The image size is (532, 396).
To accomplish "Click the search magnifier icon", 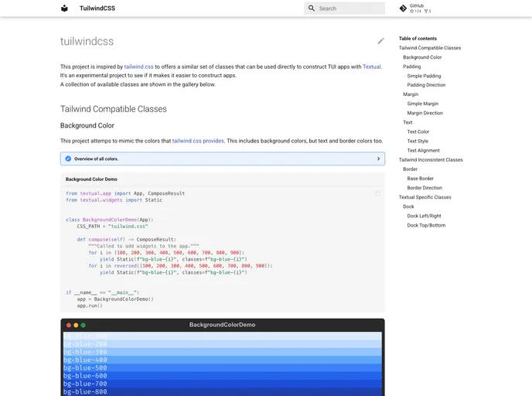I will (312, 9).
